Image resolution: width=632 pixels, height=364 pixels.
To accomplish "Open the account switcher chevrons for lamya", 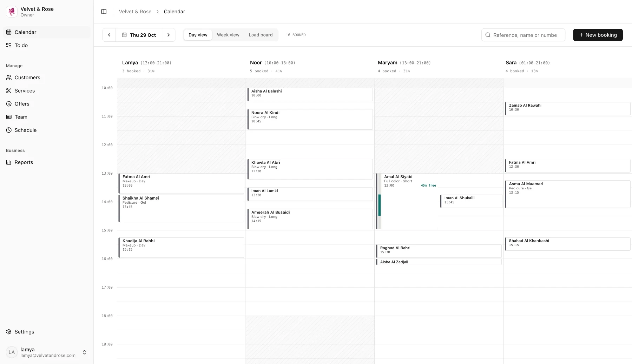I will (84, 352).
